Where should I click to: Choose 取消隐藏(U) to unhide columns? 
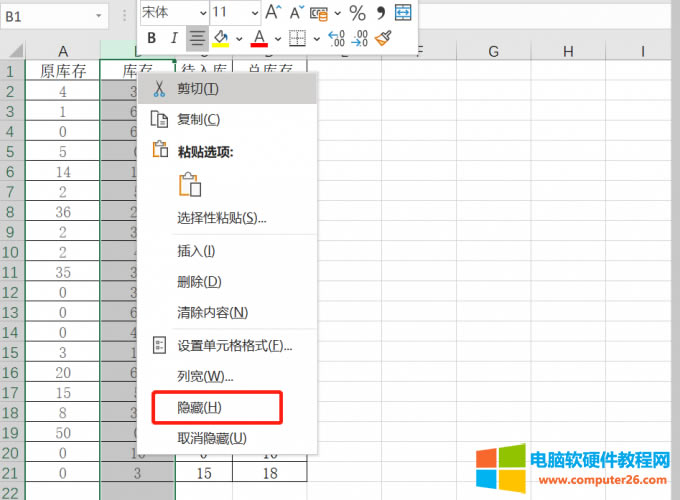click(x=227, y=438)
